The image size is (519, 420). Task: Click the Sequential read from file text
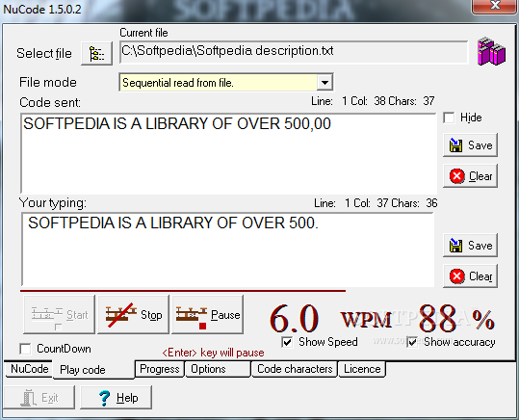coord(178,83)
